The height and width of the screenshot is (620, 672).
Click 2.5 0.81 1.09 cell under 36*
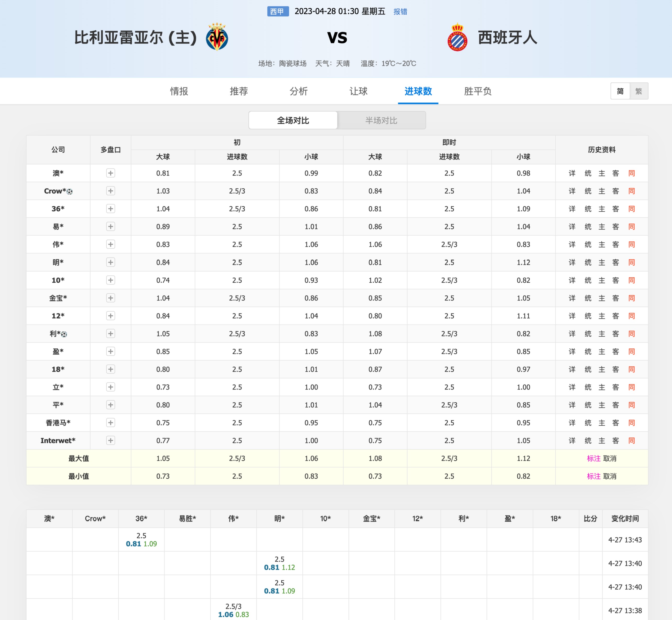point(141,540)
